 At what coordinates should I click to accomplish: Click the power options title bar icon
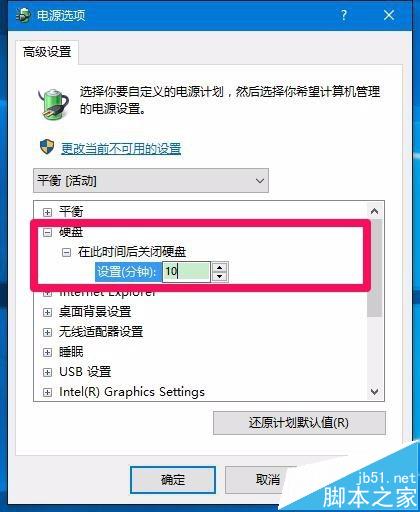pyautogui.click(x=24, y=15)
